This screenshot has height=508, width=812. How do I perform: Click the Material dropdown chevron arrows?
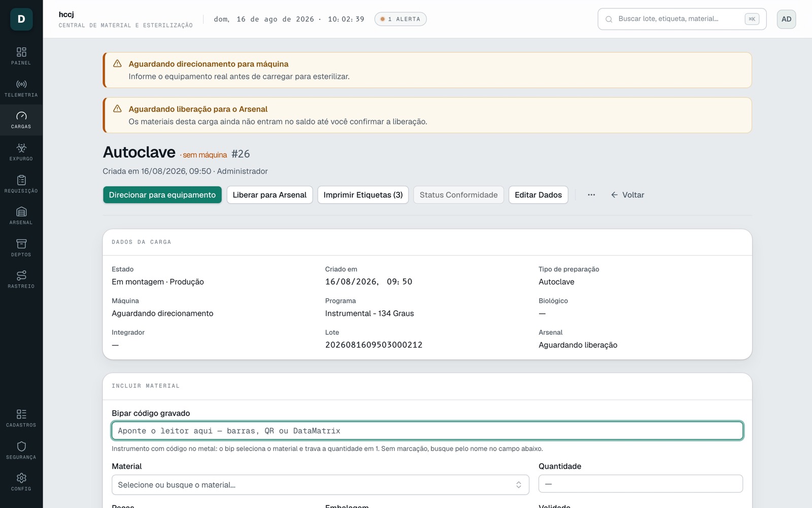[x=519, y=485]
